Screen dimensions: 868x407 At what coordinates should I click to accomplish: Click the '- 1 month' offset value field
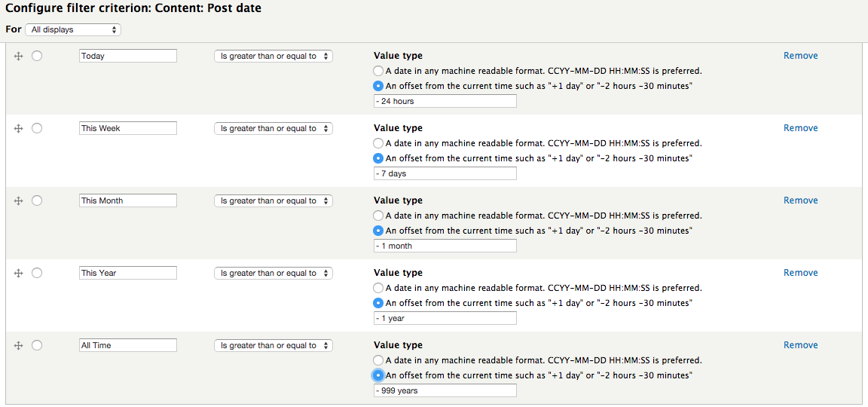(445, 246)
